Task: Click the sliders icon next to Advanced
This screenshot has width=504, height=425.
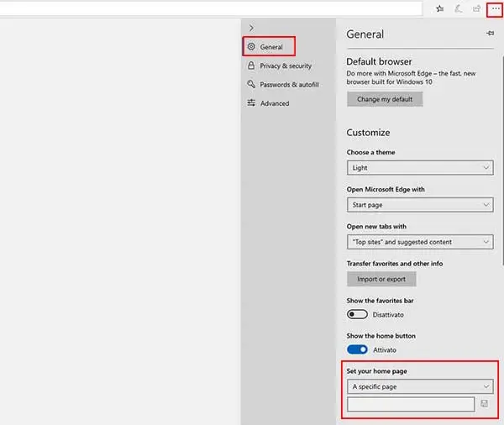Action: 251,102
